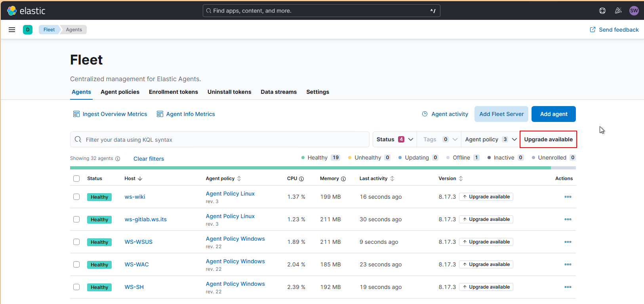
Task: Focus the Find apps, content search box
Action: (322, 11)
